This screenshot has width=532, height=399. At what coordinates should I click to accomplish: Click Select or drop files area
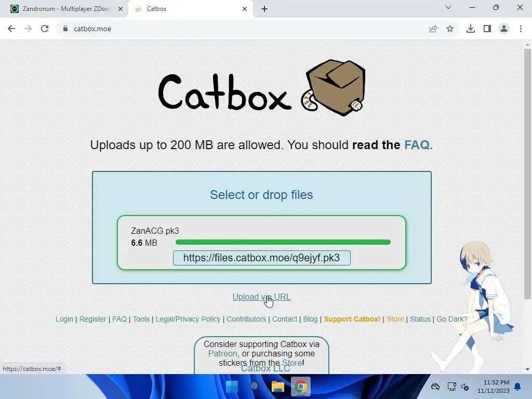coord(261,195)
